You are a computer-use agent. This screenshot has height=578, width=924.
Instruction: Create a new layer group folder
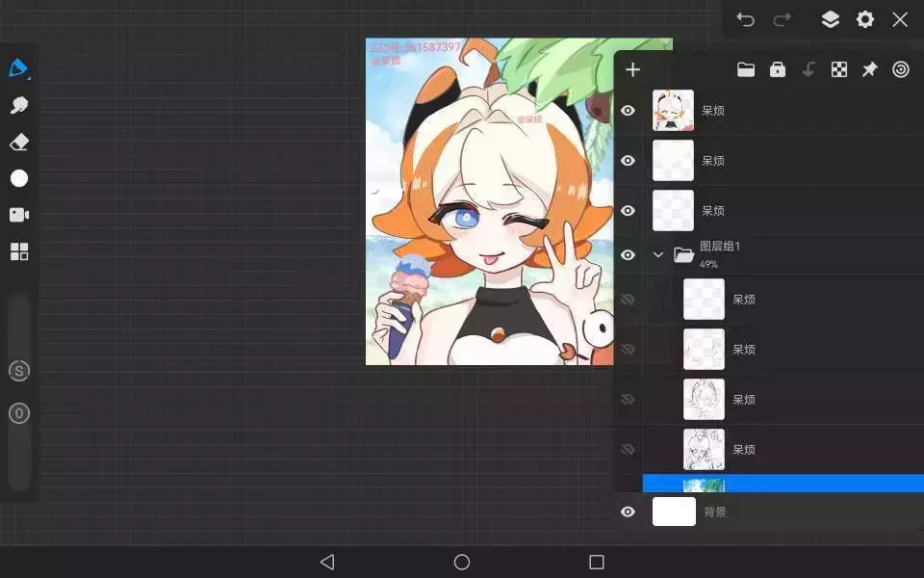tap(746, 69)
